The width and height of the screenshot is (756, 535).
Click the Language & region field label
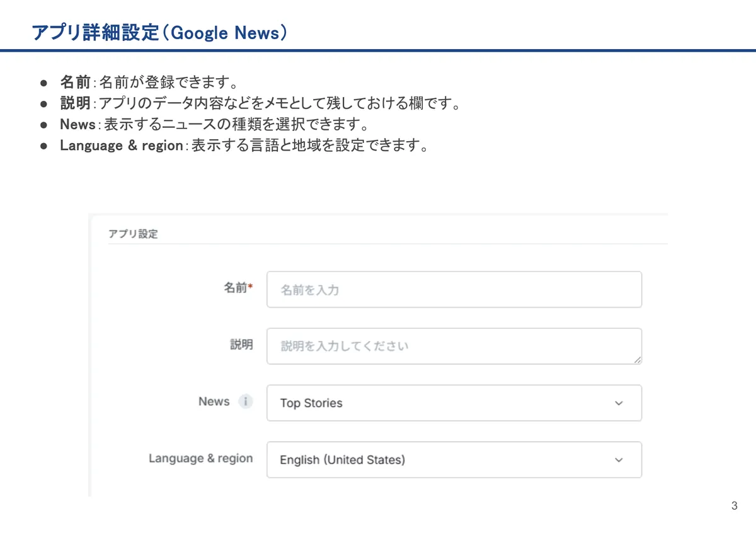click(x=201, y=458)
